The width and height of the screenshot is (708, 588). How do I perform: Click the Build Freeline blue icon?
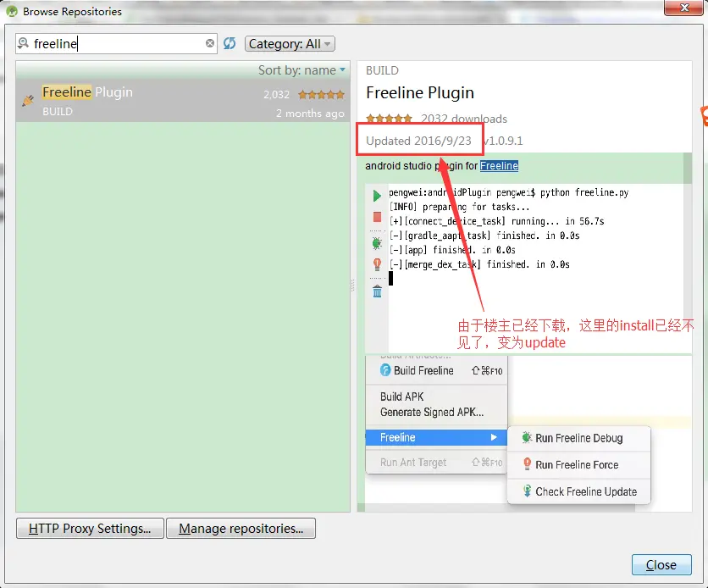(385, 370)
